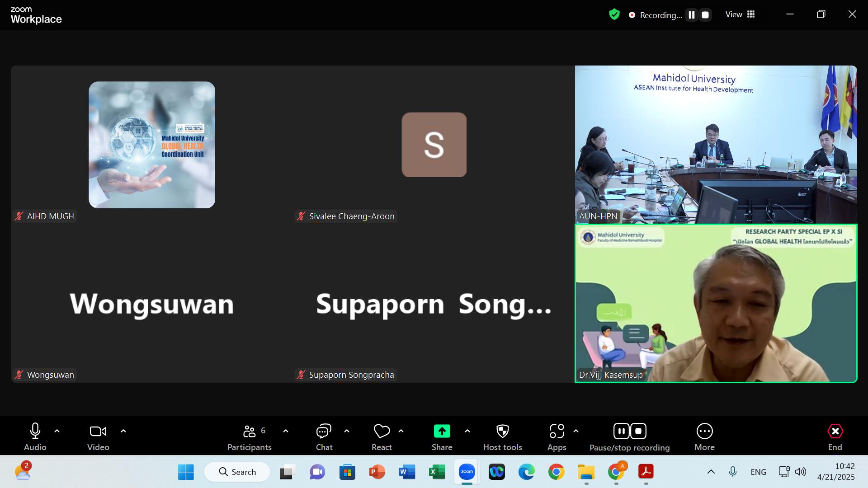Open Microsoft Store from taskbar
This screenshot has height=488, width=868.
347,472
